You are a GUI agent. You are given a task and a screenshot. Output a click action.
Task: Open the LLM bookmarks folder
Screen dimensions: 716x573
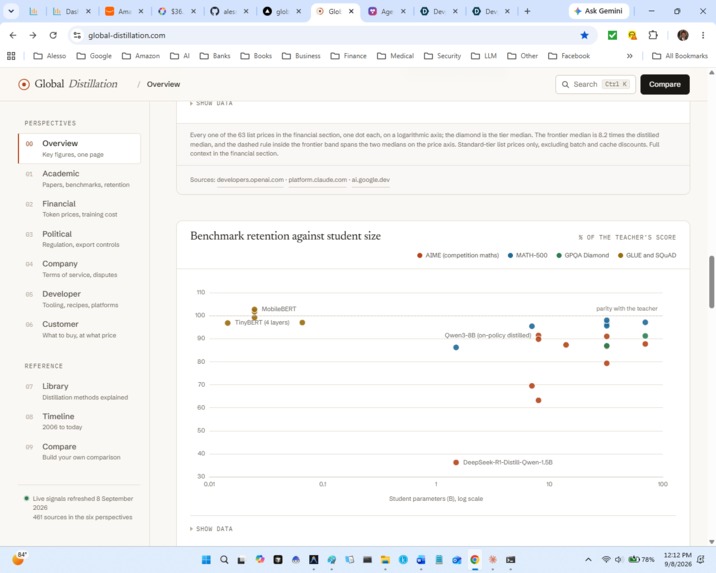[484, 56]
